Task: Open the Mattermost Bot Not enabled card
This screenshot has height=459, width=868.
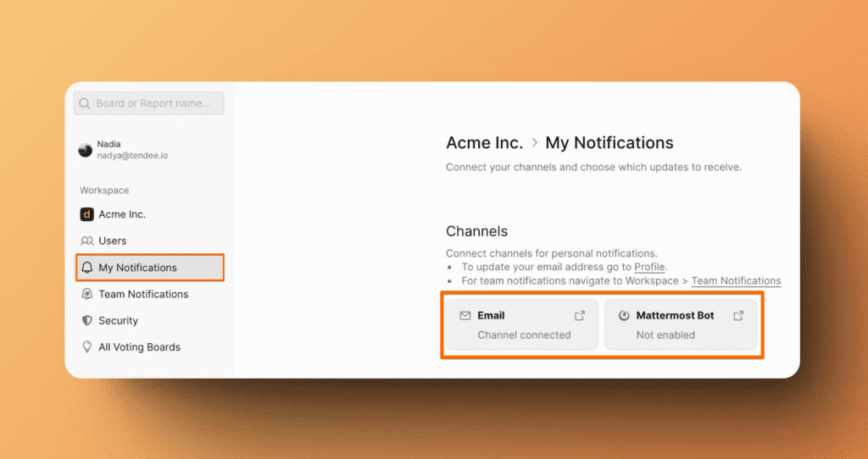Action: coord(680,325)
